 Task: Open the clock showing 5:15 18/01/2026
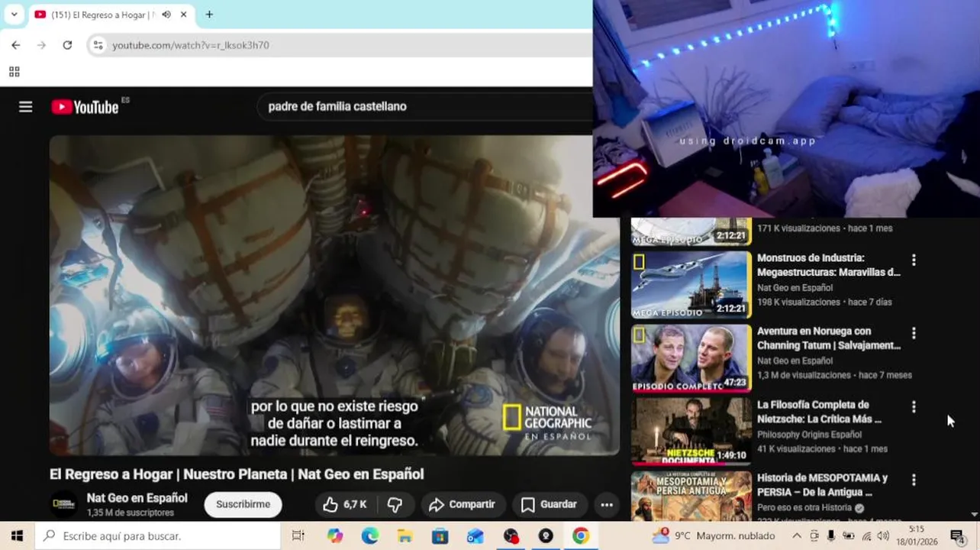click(x=917, y=536)
